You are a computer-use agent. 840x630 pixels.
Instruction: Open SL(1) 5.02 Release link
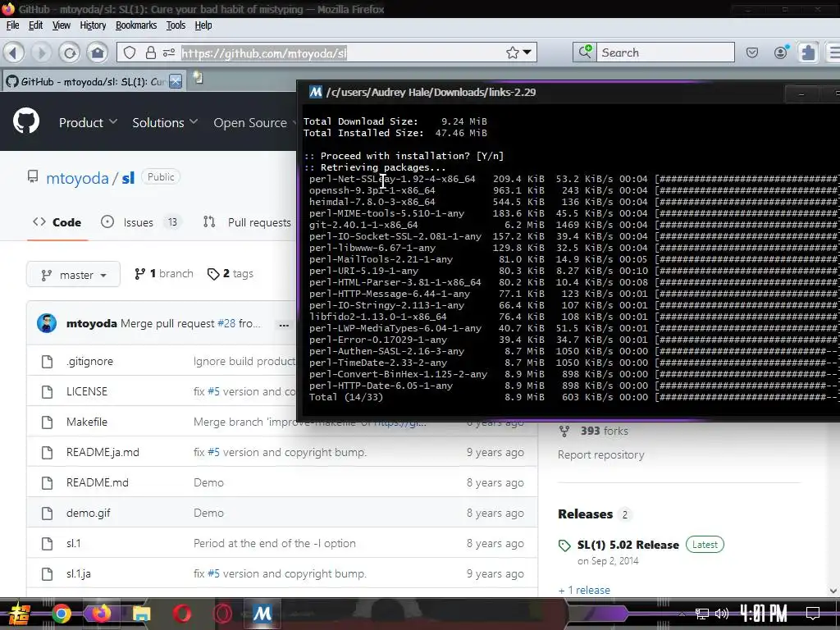coord(628,545)
